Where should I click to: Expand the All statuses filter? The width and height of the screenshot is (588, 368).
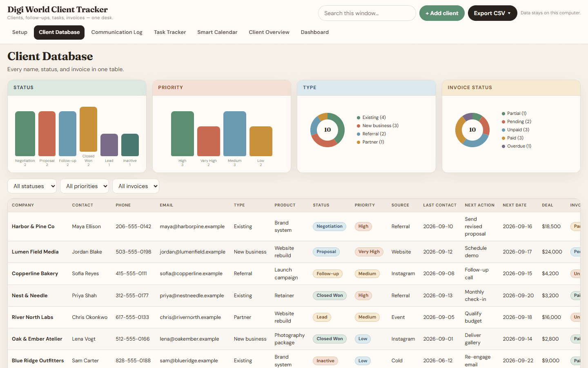(32, 186)
